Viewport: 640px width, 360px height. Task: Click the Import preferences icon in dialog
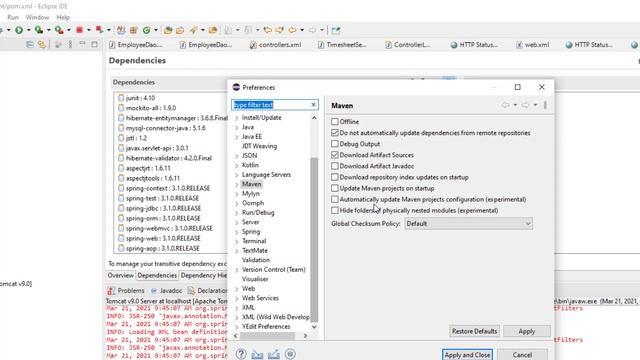tap(257, 354)
